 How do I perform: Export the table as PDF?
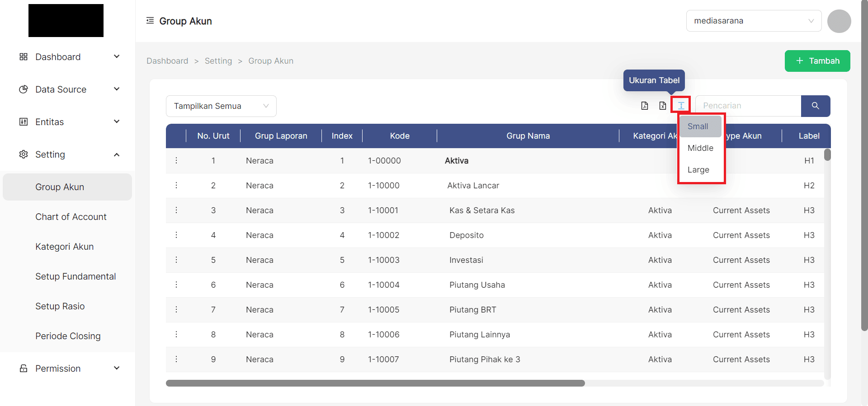click(645, 106)
